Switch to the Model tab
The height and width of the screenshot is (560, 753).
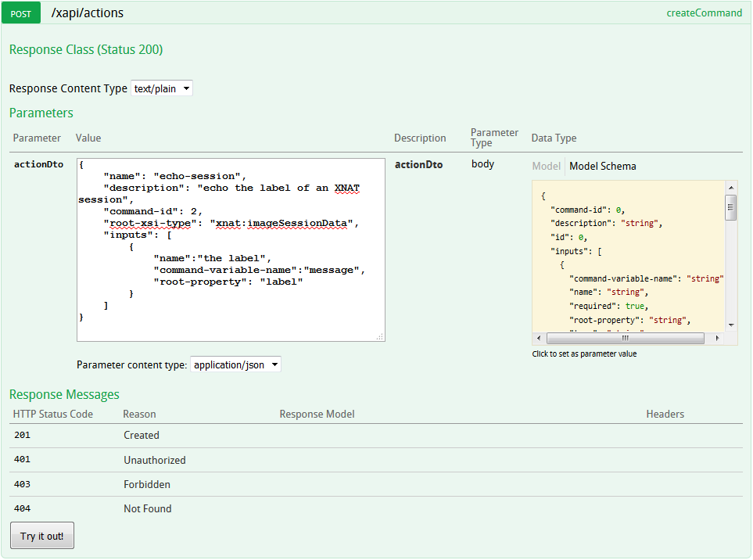(x=546, y=166)
